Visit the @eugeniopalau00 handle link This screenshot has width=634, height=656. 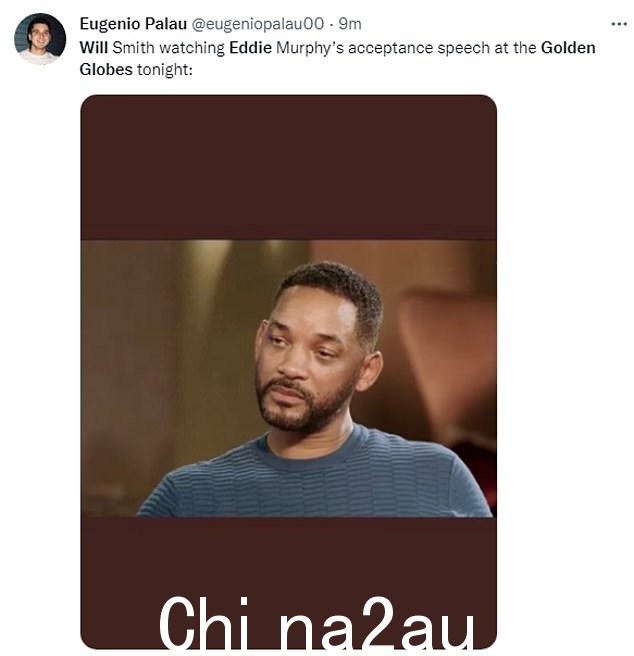[x=258, y=24]
